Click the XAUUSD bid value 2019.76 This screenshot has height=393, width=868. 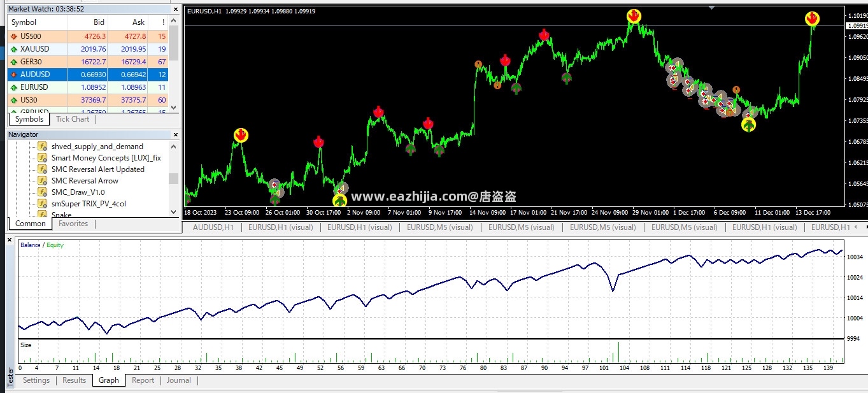coord(92,49)
